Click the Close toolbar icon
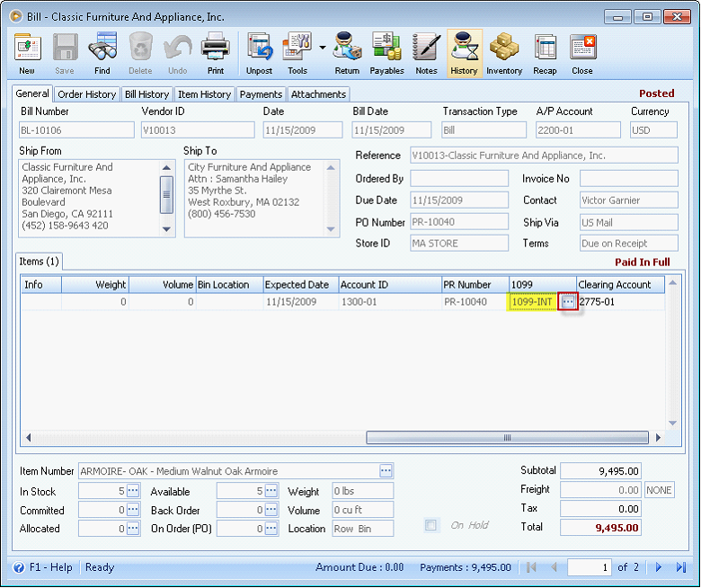The width and height of the screenshot is (701, 588). pos(582,54)
